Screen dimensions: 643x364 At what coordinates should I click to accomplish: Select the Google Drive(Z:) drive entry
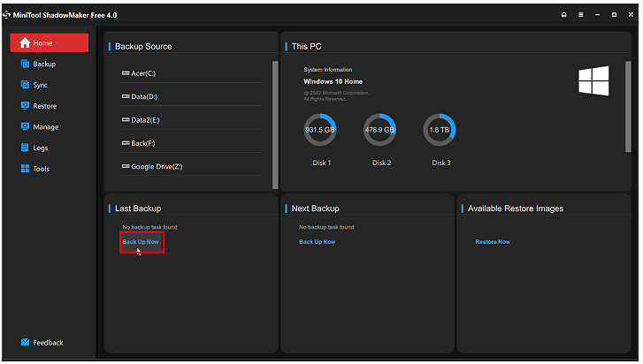tap(191, 167)
